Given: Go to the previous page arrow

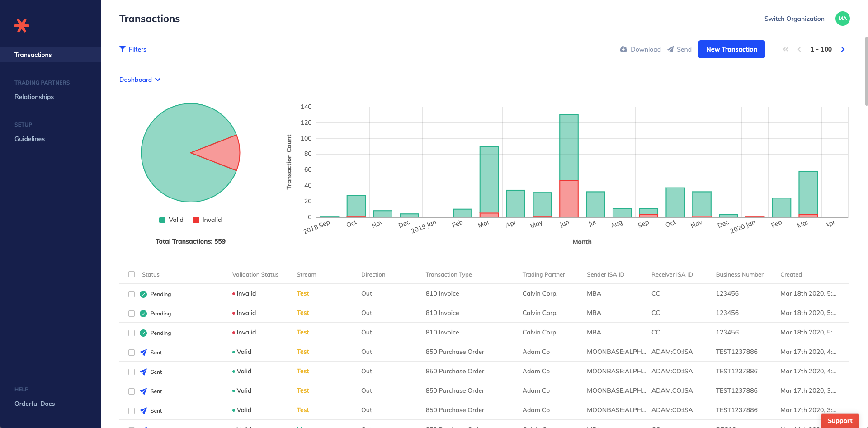Looking at the screenshot, I should coord(799,49).
